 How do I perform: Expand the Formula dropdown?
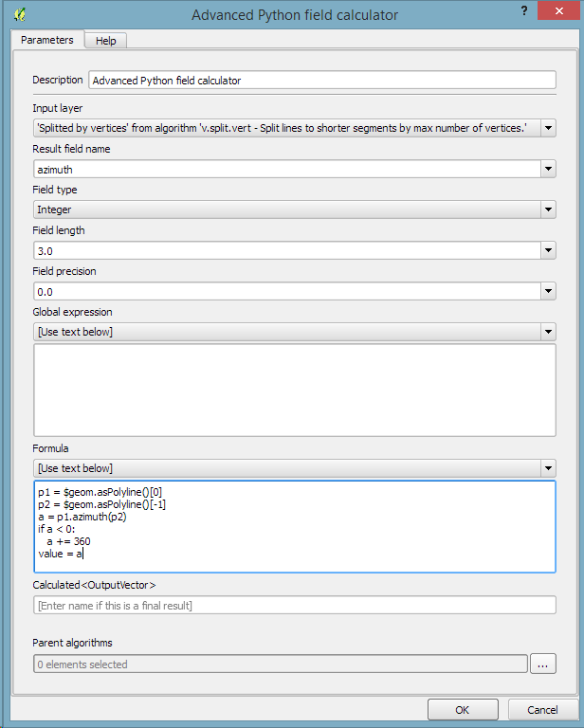coord(547,468)
